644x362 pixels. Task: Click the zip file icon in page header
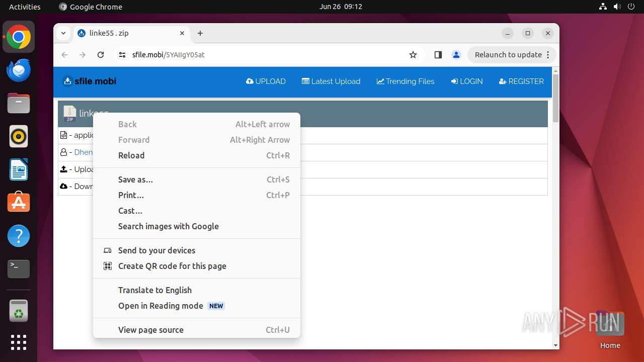69,114
